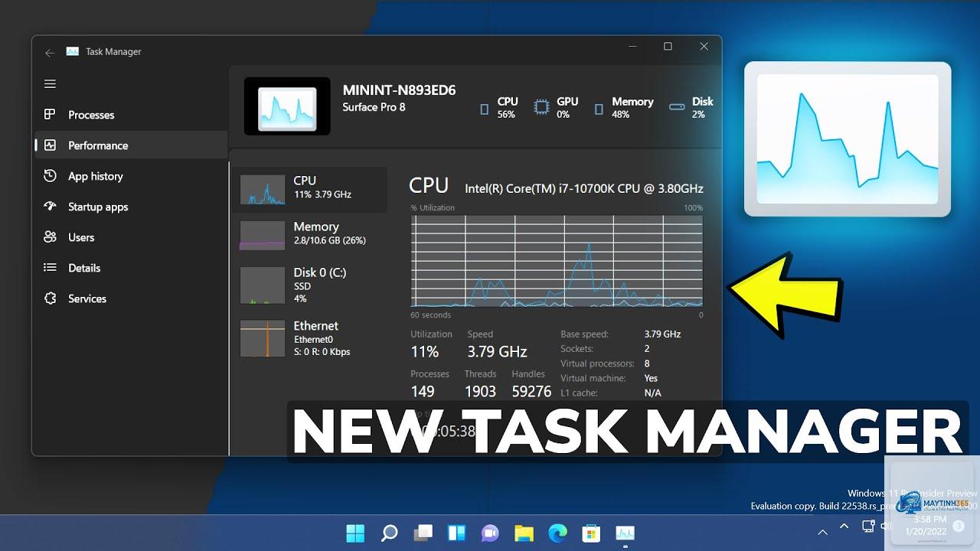The height and width of the screenshot is (551, 980).
Task: Click the App history clock icon
Action: (50, 175)
